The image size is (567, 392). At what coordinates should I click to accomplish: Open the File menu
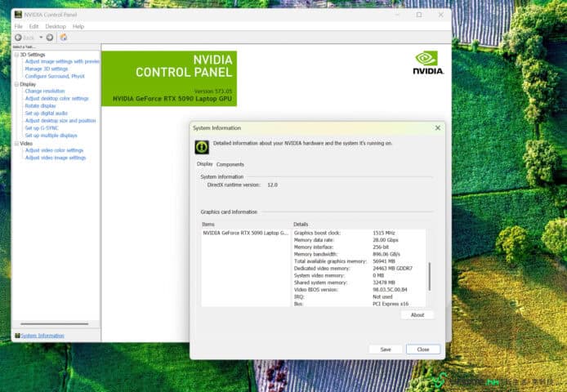coord(19,26)
